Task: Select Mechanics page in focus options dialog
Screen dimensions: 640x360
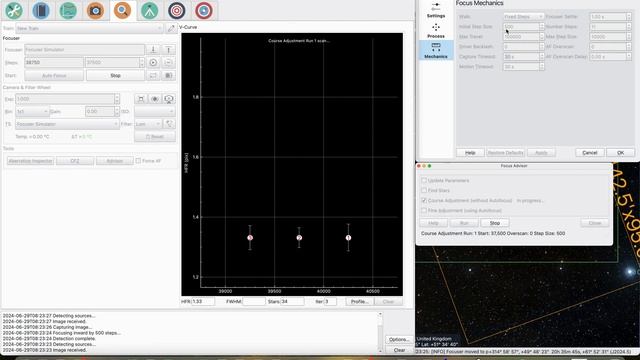Action: (436, 50)
